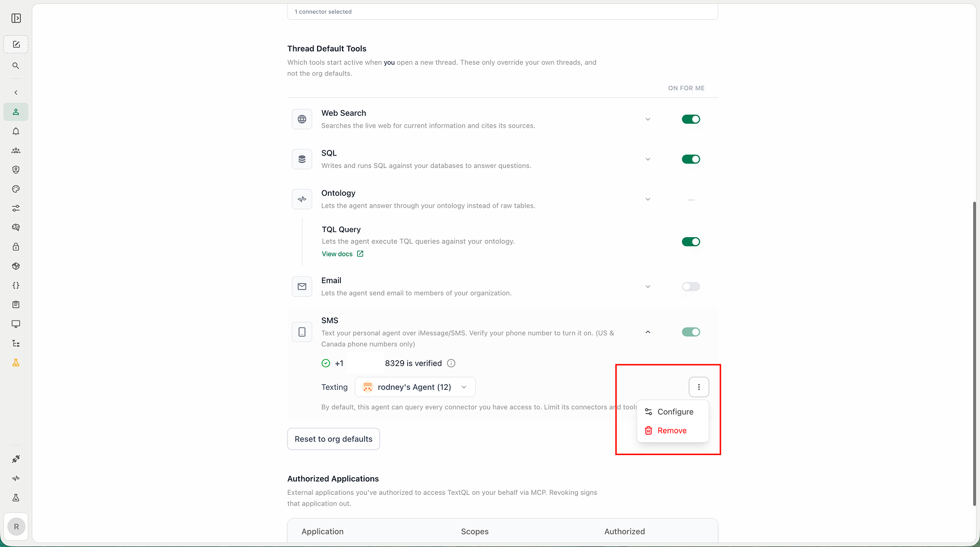Open the curly braces icon
Viewport: 980px width, 547px height.
coord(16,285)
